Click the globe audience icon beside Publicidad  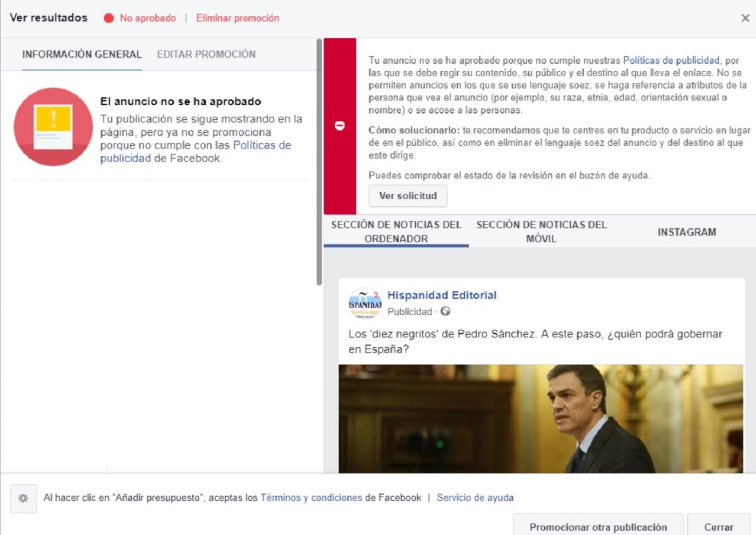point(446,311)
